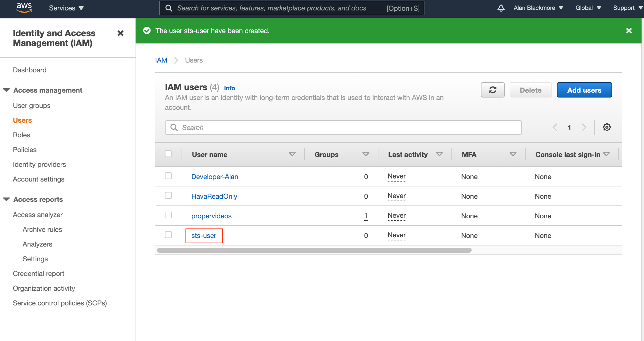Open the notifications bell icon

click(501, 8)
